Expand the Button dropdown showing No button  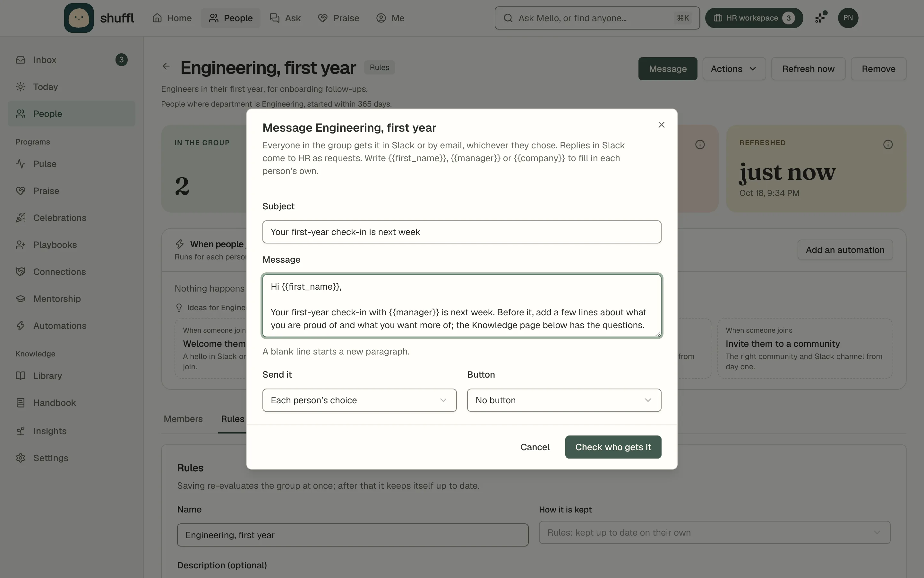564,400
